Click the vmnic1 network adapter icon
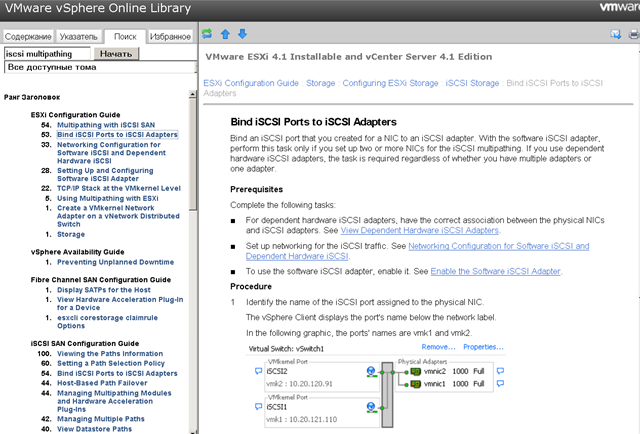 pyautogui.click(x=416, y=384)
